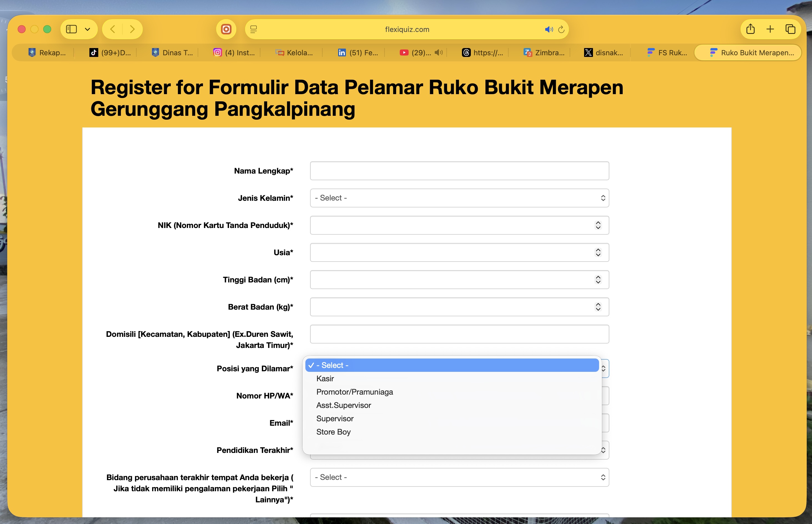The width and height of the screenshot is (812, 524).
Task: Click the Nama Lengkap text field
Action: tap(459, 171)
